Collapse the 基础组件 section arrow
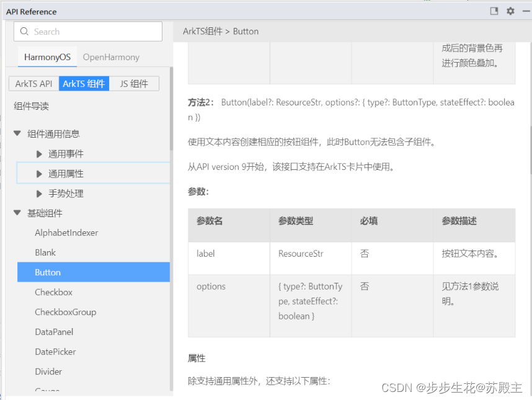This screenshot has width=532, height=400. pos(17,213)
